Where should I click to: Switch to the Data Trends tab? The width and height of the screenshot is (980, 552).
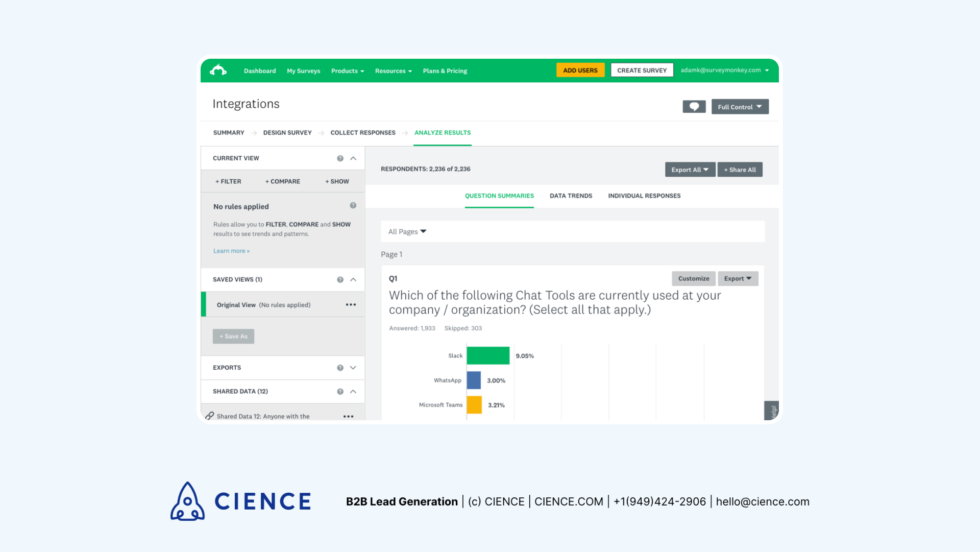point(571,195)
